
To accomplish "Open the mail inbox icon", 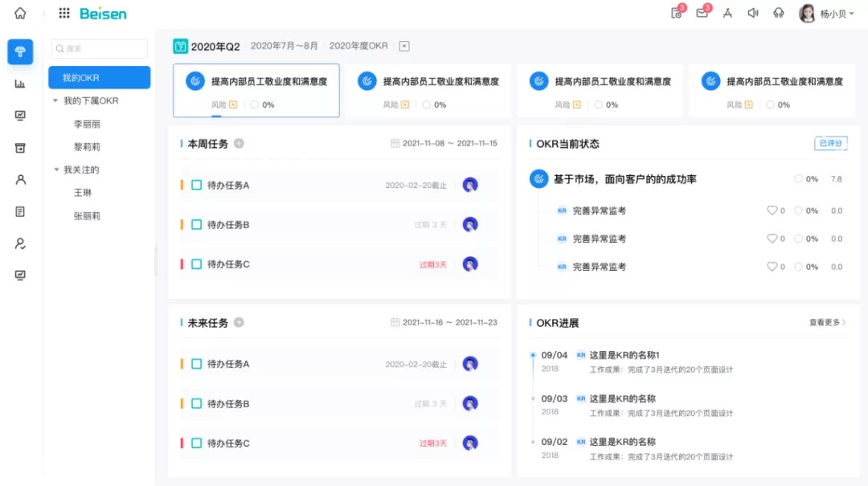I will [x=702, y=13].
